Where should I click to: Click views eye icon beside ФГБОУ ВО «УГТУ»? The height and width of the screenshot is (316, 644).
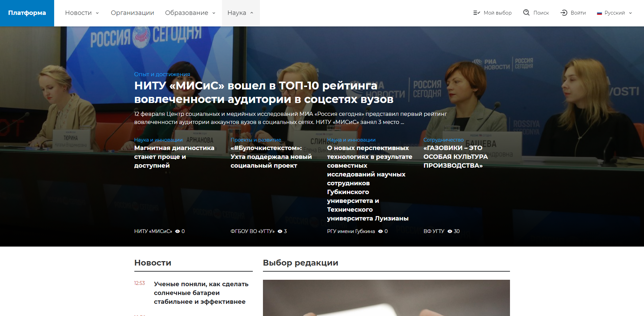[280, 231]
